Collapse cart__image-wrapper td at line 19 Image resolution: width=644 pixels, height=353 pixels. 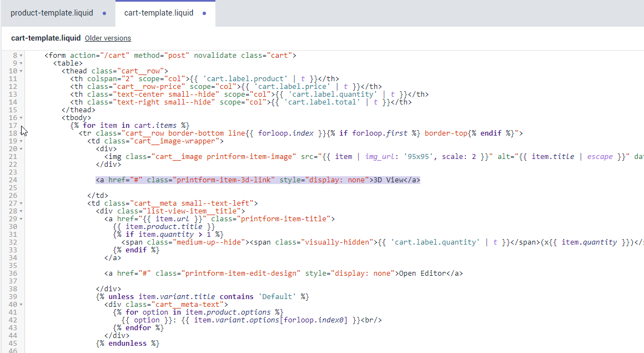21,141
